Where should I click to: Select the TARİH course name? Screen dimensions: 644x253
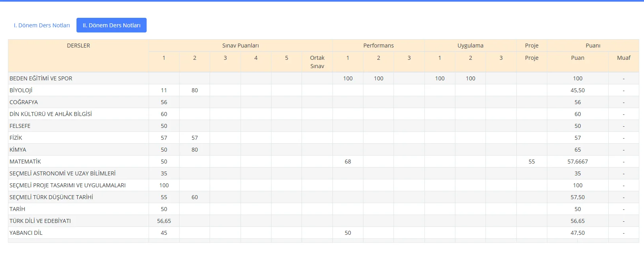pos(17,209)
